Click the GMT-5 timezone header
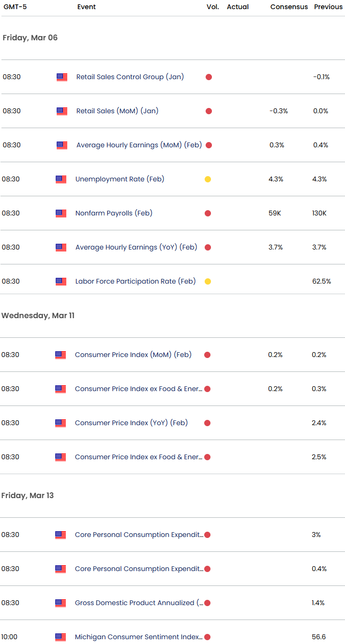This screenshot has height=644, width=345. 15,7
